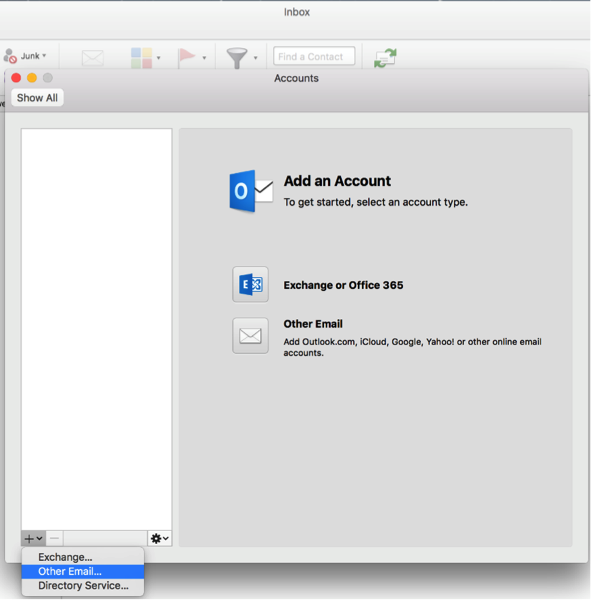Click the Categorize colored squares icon
Screen dimensions: 591x600
point(141,58)
